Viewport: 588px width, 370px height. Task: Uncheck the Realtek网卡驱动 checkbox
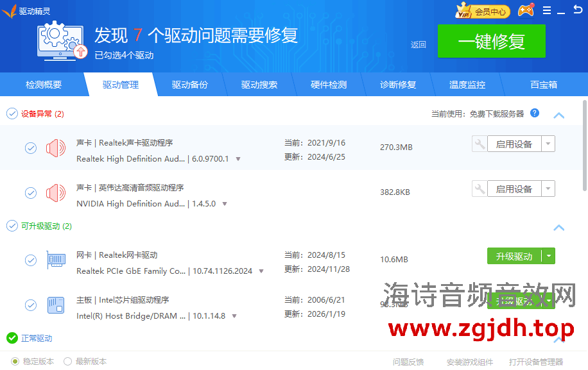31,260
